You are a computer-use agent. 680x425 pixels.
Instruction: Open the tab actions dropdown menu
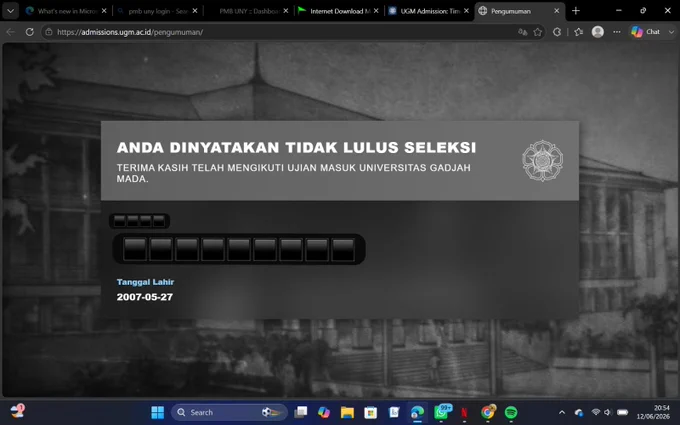pyautogui.click(x=10, y=11)
